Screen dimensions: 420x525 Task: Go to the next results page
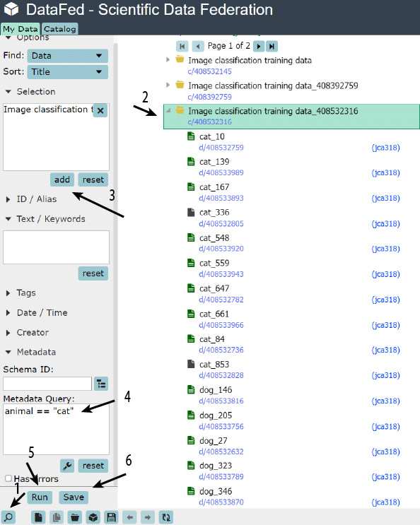tap(259, 46)
